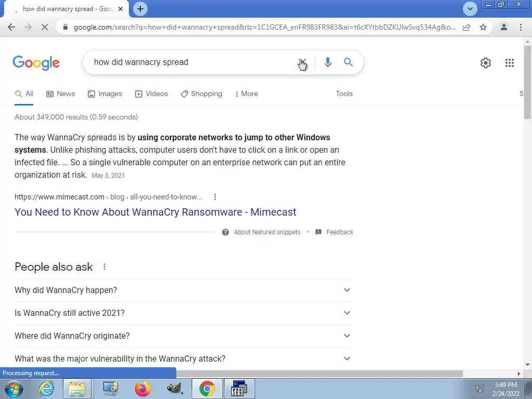
Task: Click scroll-right arrow on horizontal scrollbar
Action: [518, 374]
